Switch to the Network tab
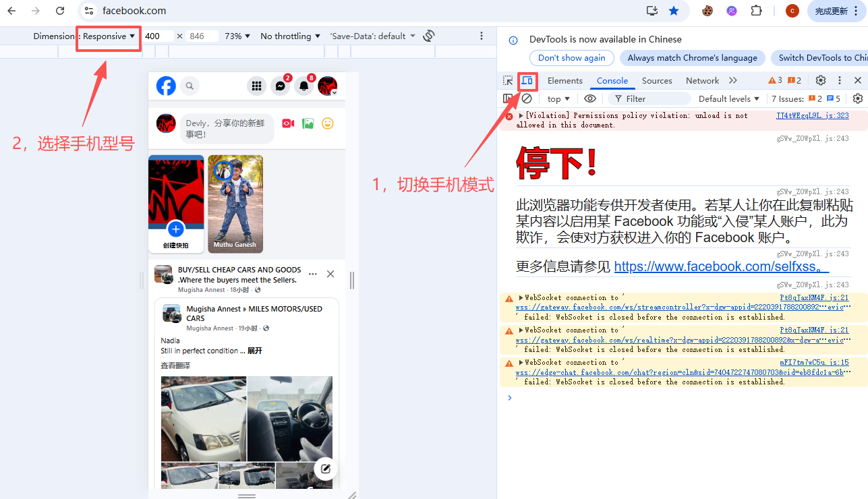868x499 pixels. click(x=702, y=81)
